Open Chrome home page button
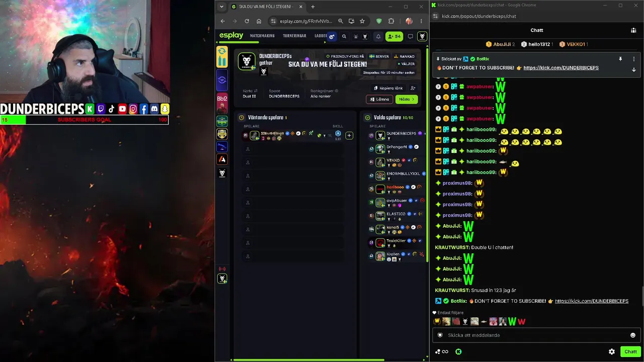The height and width of the screenshot is (362, 644). click(259, 21)
